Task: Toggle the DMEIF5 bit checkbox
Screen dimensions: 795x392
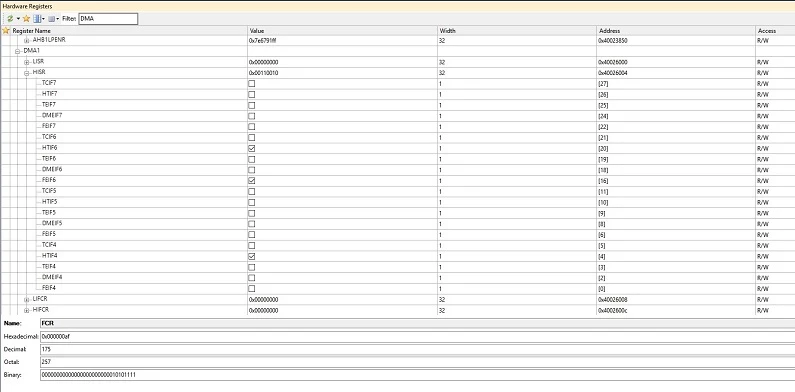Action: pos(251,224)
